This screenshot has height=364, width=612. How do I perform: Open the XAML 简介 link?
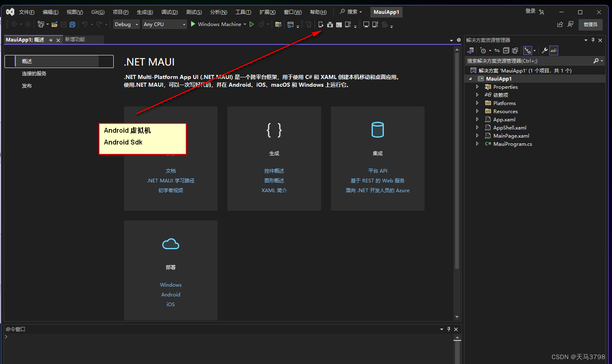(x=274, y=191)
